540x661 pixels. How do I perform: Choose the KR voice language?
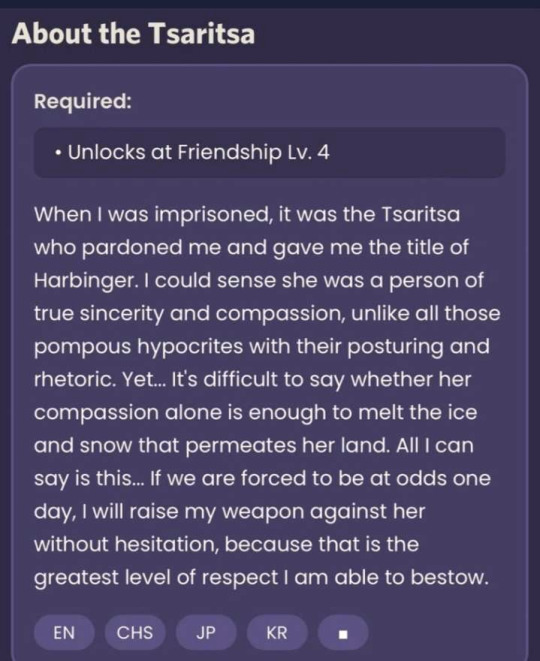coord(277,633)
